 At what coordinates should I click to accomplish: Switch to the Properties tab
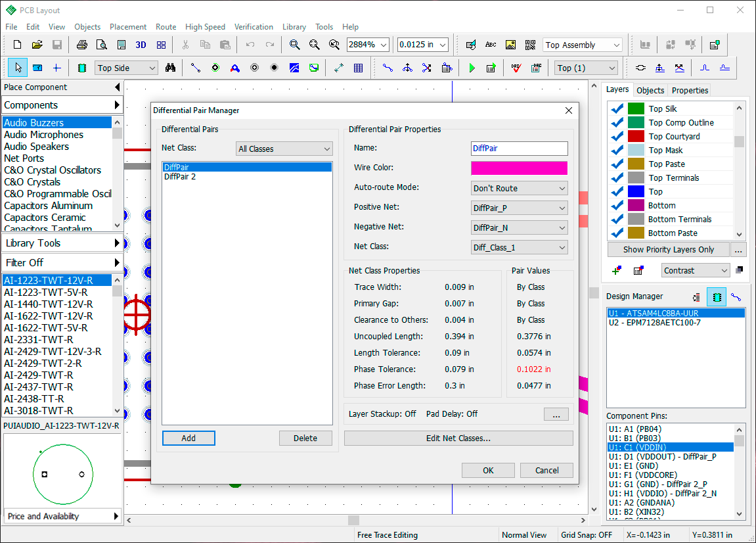(x=690, y=90)
